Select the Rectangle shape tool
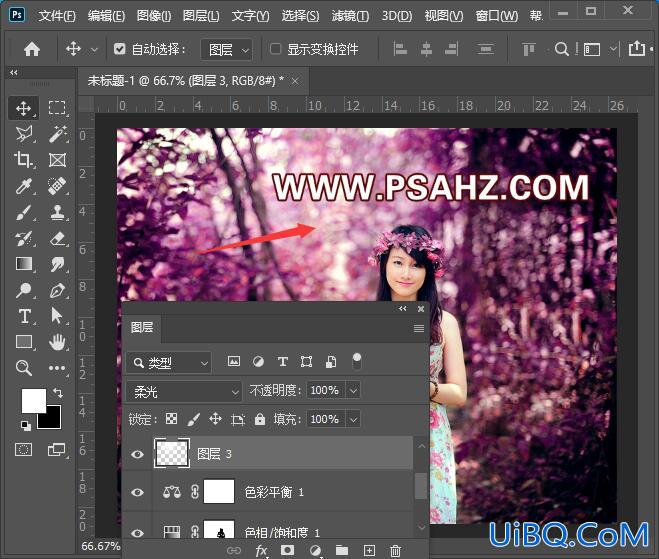The height and width of the screenshot is (559, 659). [x=24, y=342]
